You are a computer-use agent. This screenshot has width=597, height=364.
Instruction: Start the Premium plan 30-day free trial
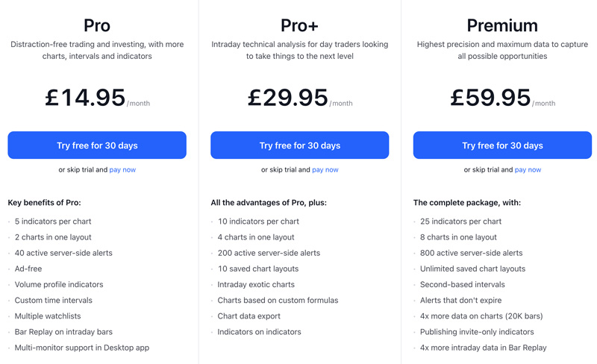coord(502,145)
